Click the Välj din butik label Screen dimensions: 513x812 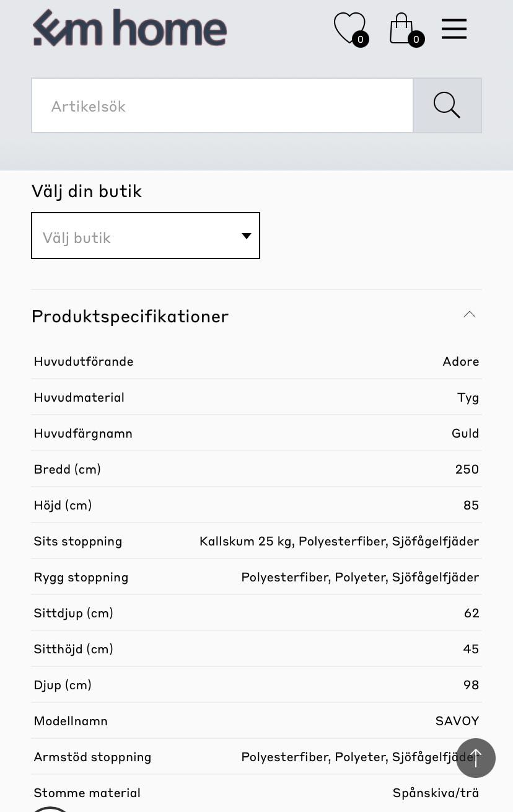(x=87, y=191)
